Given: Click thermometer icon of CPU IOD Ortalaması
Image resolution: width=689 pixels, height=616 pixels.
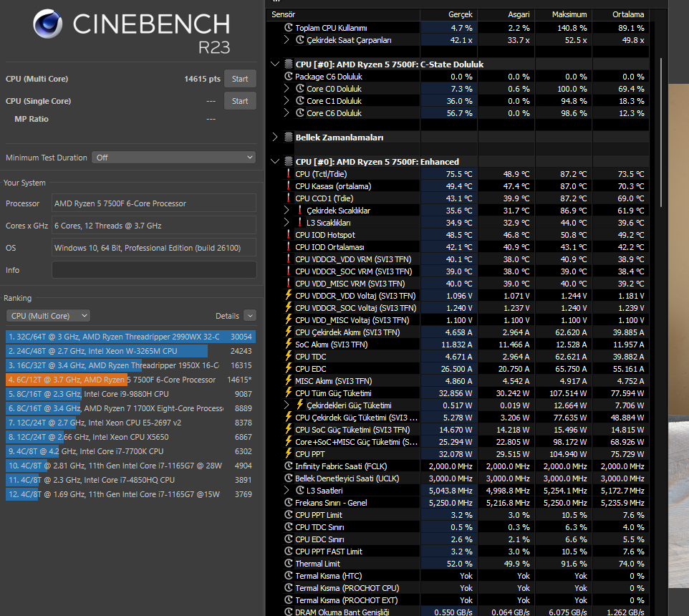Looking at the screenshot, I should 289,247.
